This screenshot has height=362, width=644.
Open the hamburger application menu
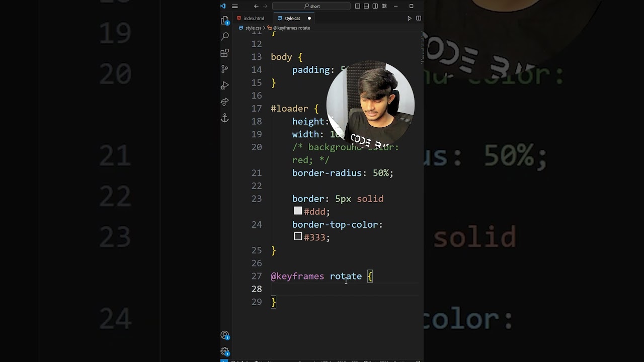point(235,6)
